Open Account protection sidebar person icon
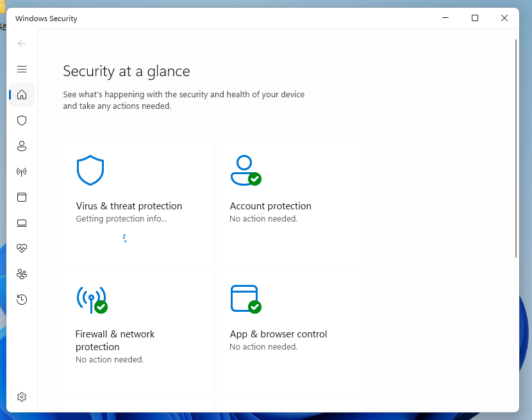The width and height of the screenshot is (532, 420). pos(22,146)
